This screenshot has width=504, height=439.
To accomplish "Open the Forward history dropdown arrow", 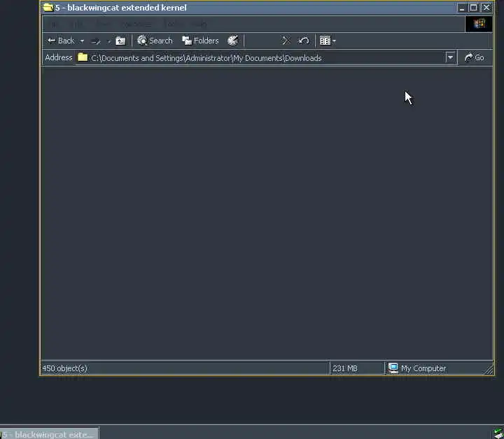I will coord(108,41).
